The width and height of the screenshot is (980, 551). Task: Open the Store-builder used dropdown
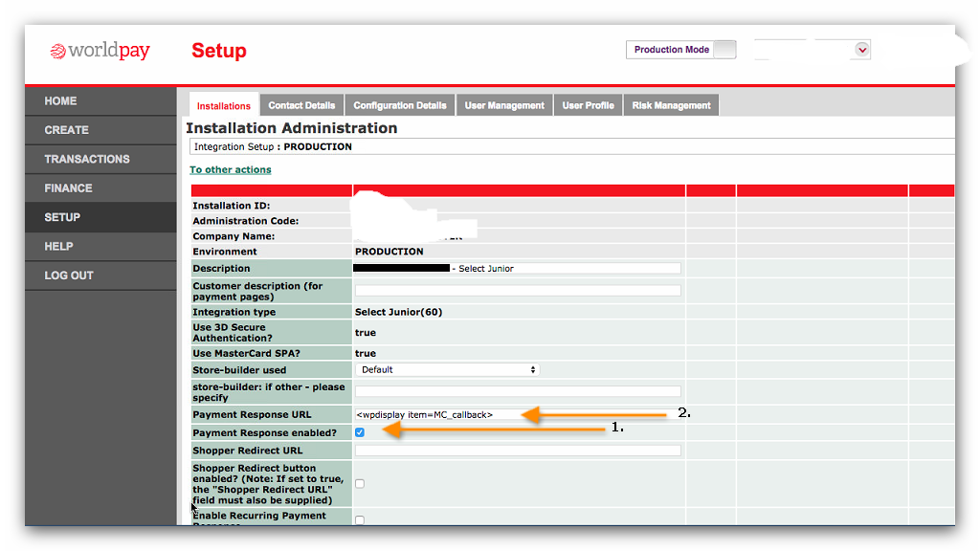pos(447,370)
